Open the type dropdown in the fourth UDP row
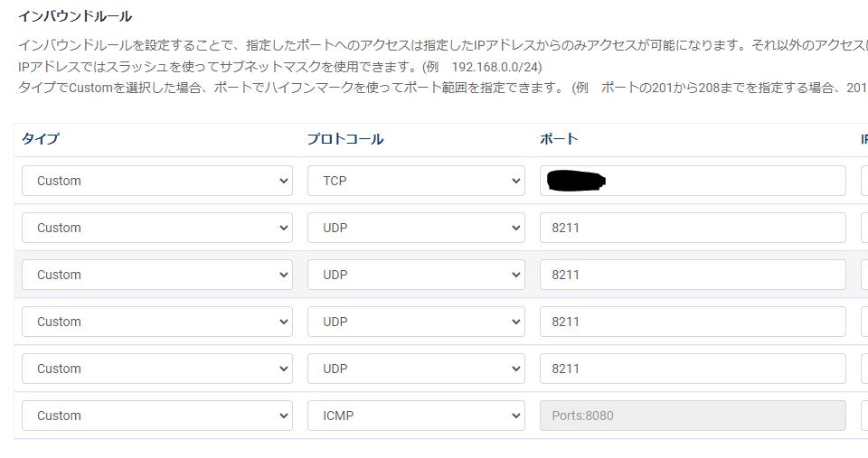 click(x=157, y=369)
